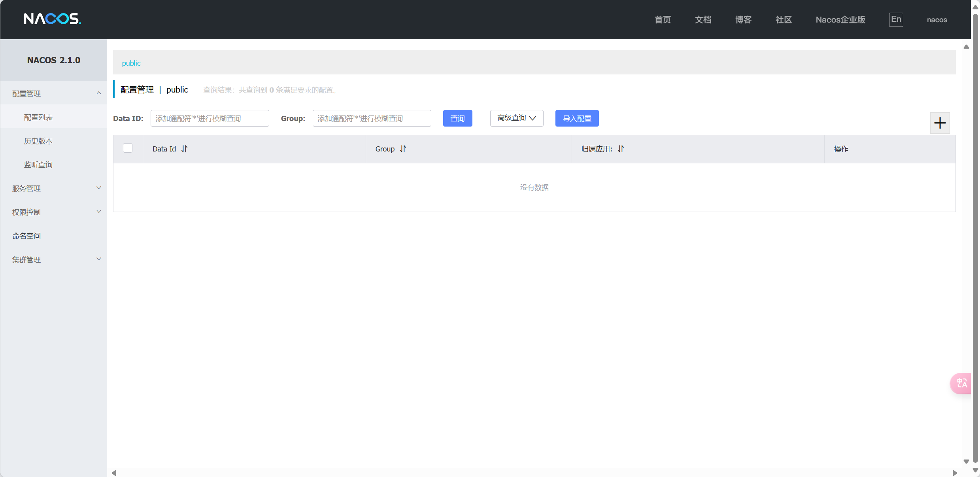This screenshot has height=477, width=980.
Task: Click the 导入配置 import button
Action: [x=577, y=118]
